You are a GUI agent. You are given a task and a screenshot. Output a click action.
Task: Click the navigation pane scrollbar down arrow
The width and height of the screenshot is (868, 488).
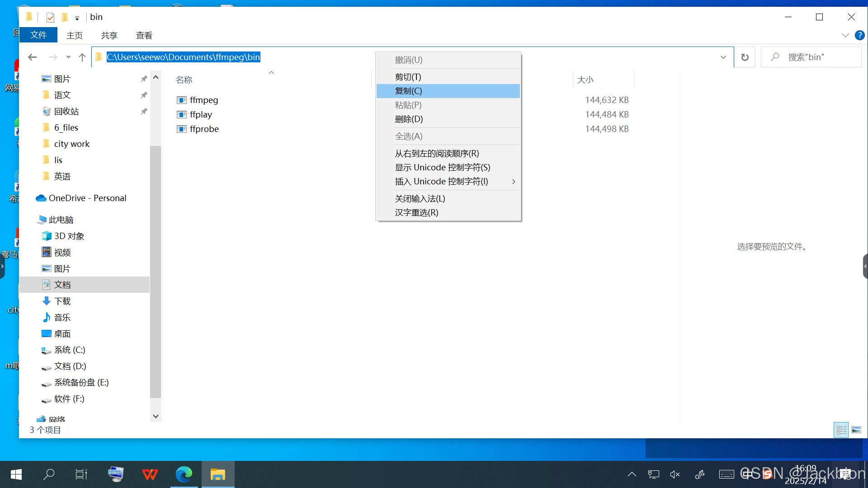pyautogui.click(x=156, y=416)
